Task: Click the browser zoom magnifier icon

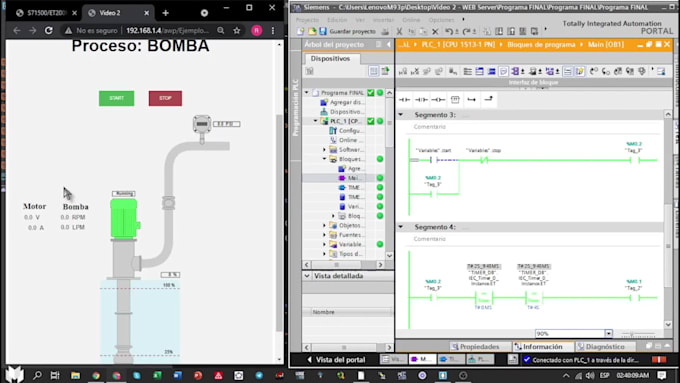Action: [x=221, y=30]
